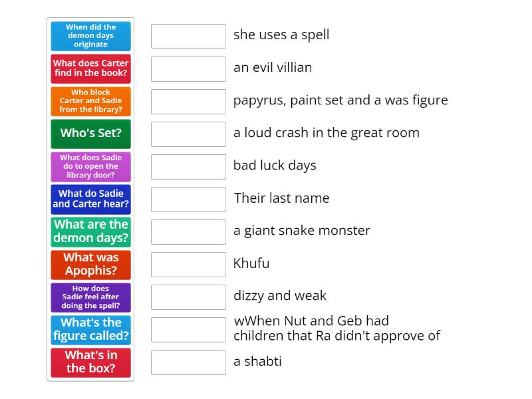Viewport: 532px width, 399px height.
Task: Select the answer box beside 'Their last name'
Action: pyautogui.click(x=188, y=199)
